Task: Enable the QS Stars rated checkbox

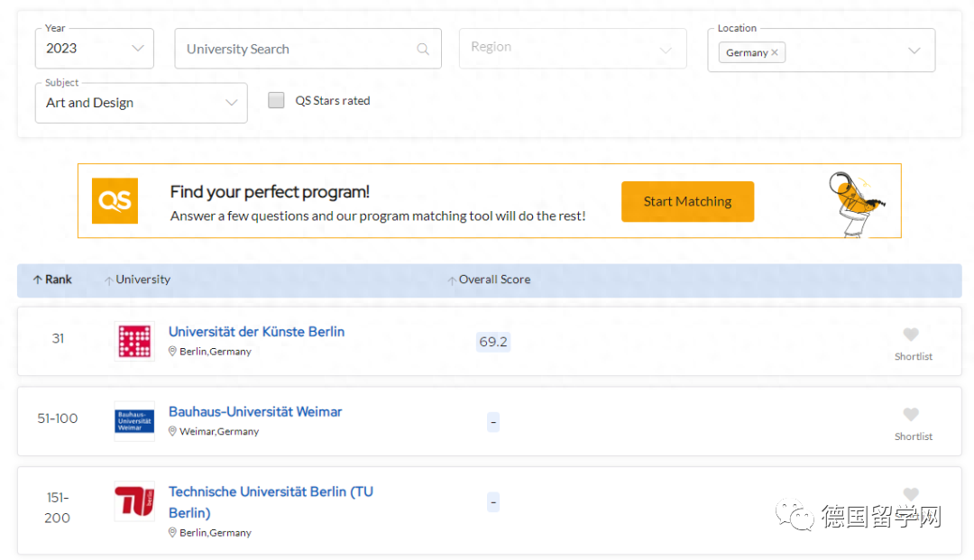Action: [x=277, y=100]
